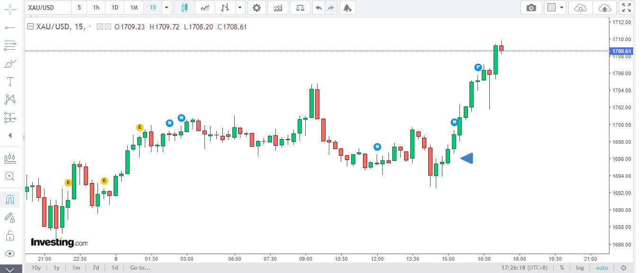644x273 pixels.
Task: Select the 1h interval tab
Action: 97,8
